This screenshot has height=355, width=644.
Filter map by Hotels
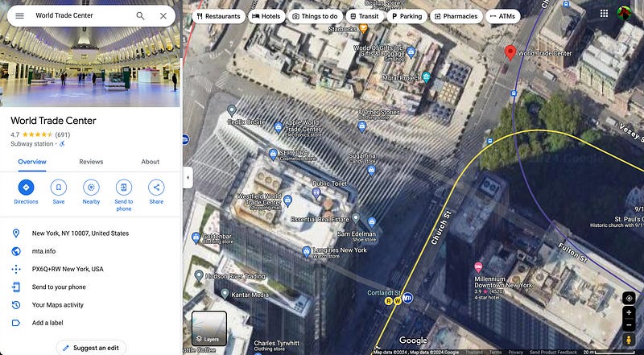click(x=266, y=16)
